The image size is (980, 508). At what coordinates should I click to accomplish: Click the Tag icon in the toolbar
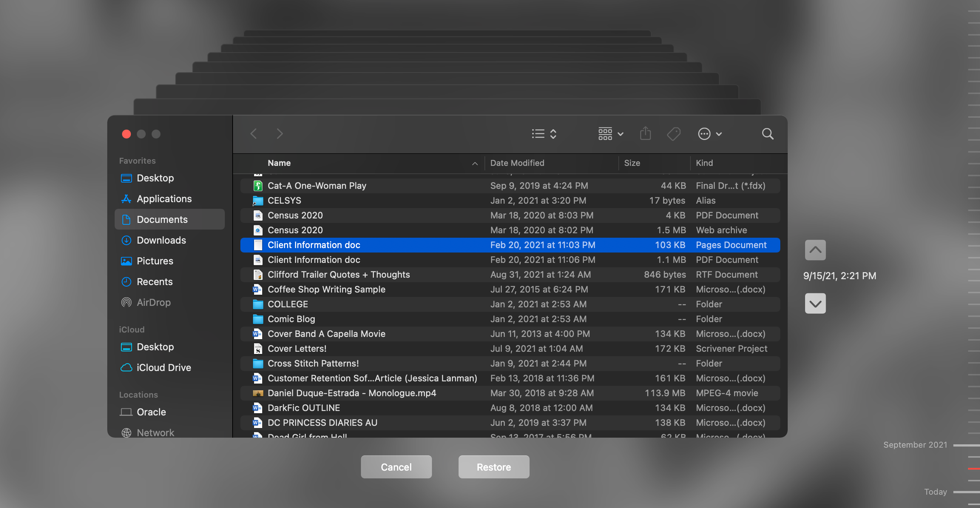674,134
